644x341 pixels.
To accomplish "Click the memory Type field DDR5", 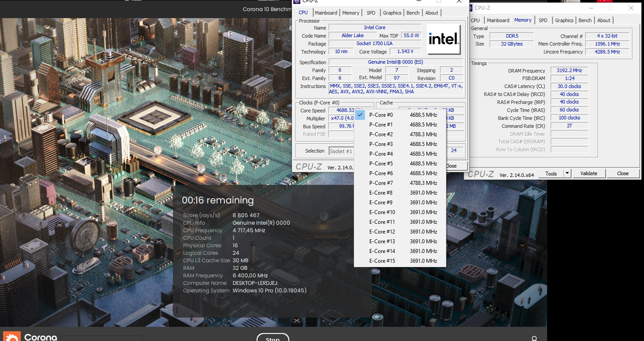I will [x=511, y=36].
